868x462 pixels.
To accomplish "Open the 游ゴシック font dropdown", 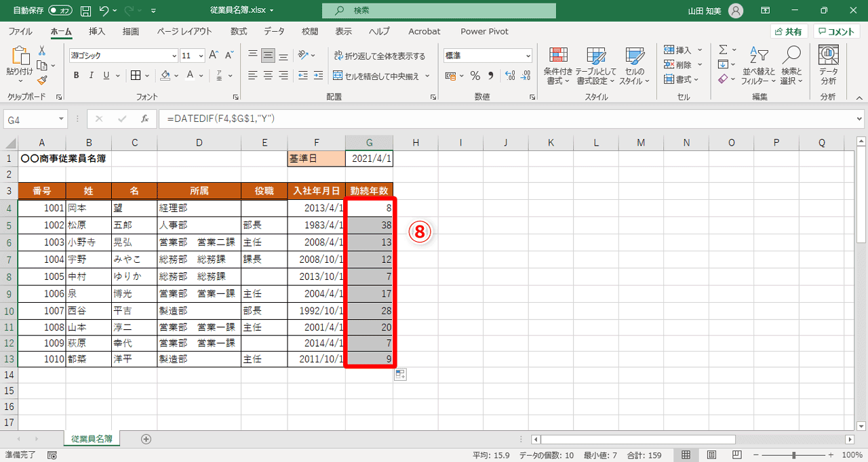I will click(x=122, y=55).
